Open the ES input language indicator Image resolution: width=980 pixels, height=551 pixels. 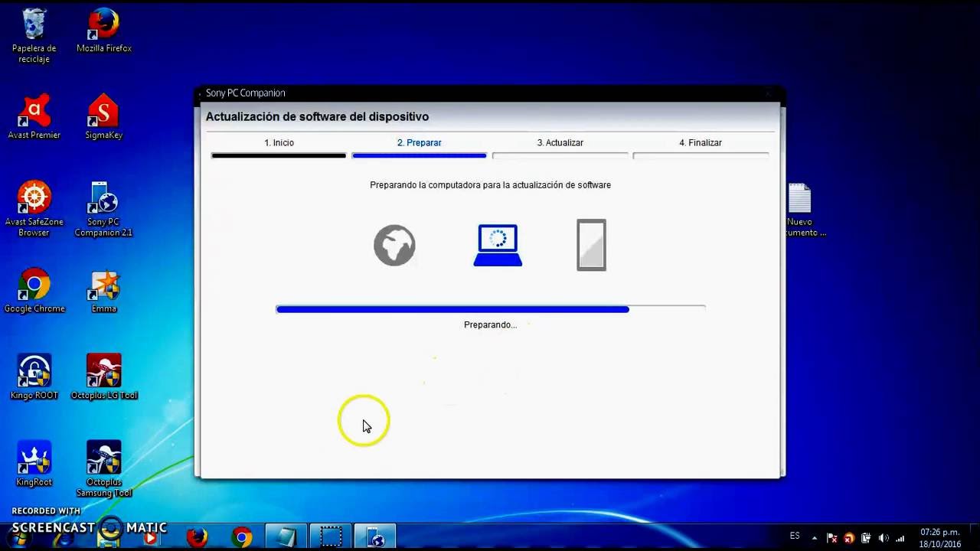(795, 536)
